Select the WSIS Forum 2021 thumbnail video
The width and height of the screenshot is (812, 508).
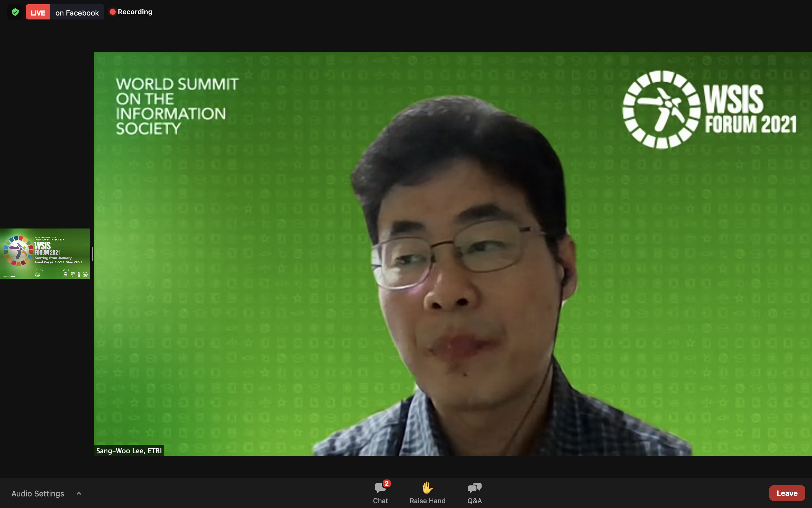tap(45, 254)
